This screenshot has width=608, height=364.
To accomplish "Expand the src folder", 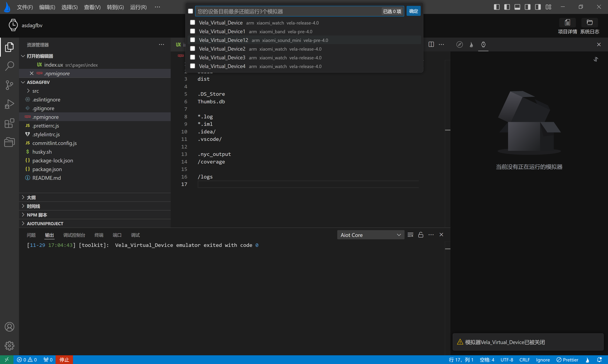I will point(35,91).
